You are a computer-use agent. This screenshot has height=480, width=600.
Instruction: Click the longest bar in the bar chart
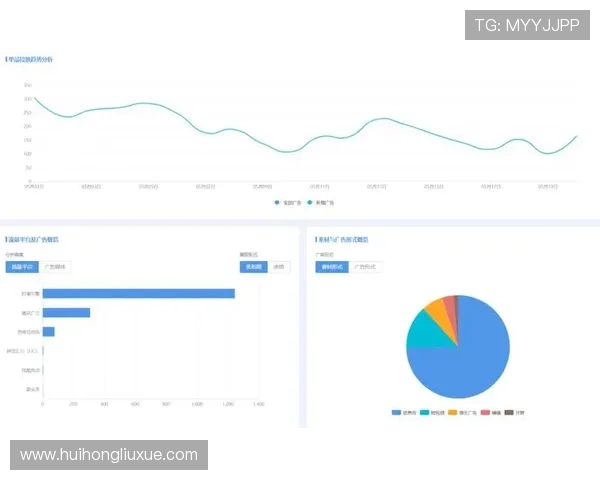point(138,293)
